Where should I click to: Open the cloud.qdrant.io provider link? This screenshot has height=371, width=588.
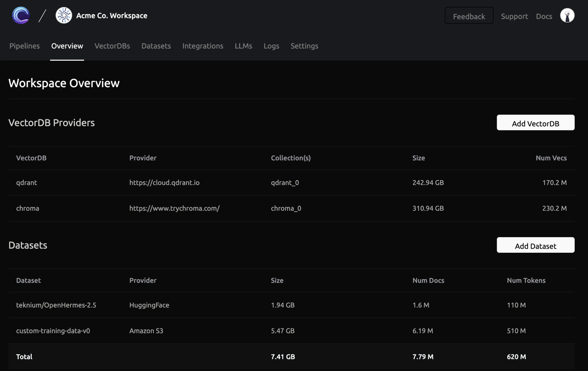[x=164, y=182]
